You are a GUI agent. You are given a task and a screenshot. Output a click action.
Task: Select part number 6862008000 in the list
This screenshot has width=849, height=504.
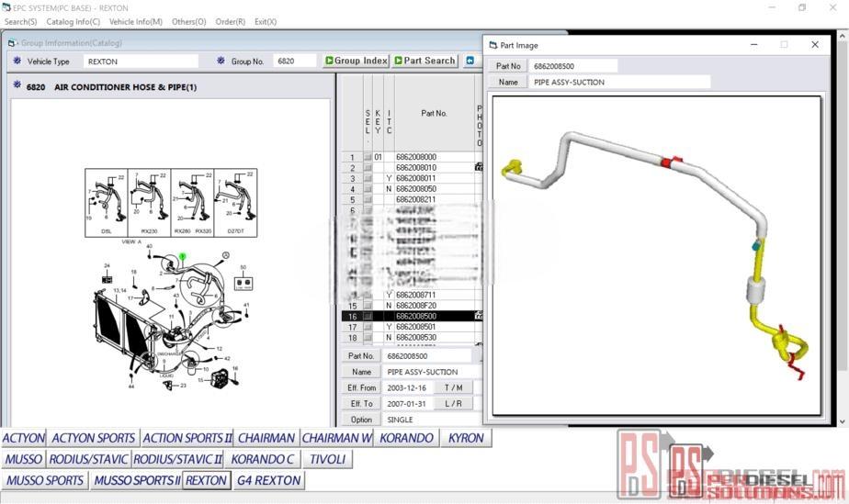tap(416, 157)
